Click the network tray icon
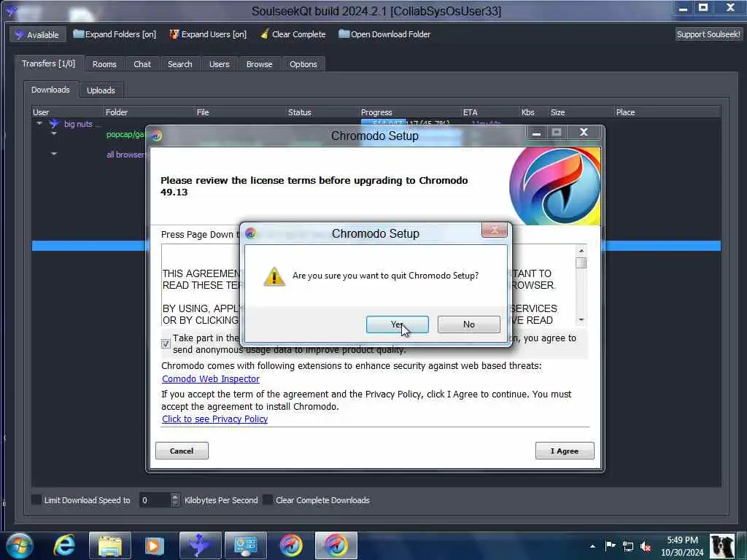Viewport: 747px width, 560px height. point(628,547)
